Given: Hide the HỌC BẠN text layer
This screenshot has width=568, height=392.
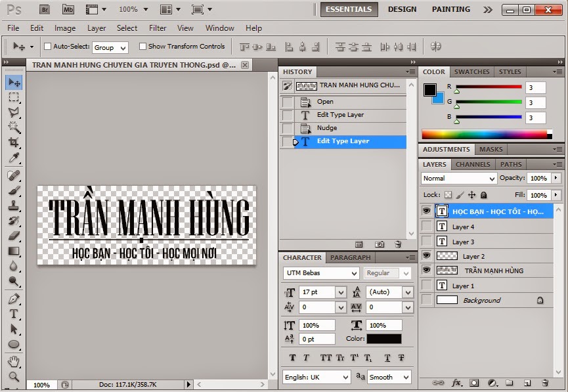Looking at the screenshot, I should (427, 211).
